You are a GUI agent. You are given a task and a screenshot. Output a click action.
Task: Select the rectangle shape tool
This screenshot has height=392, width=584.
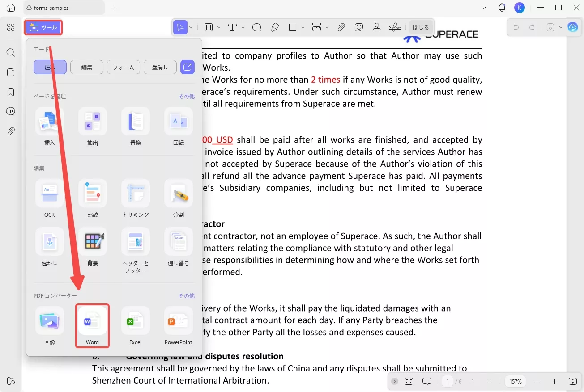click(x=293, y=28)
